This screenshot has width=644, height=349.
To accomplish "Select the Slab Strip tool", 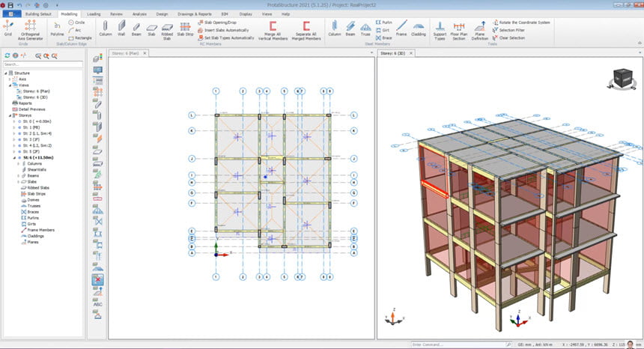I will click(x=185, y=28).
